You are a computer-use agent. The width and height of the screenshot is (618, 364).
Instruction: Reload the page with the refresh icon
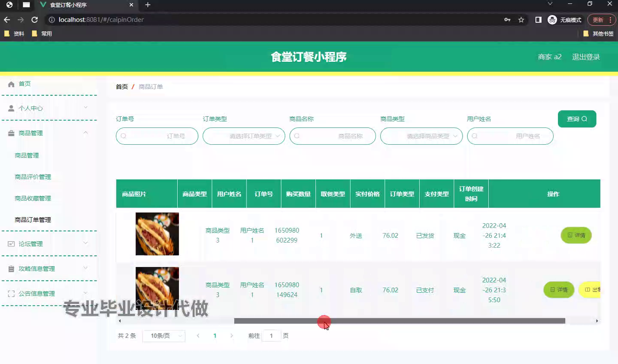(x=35, y=20)
